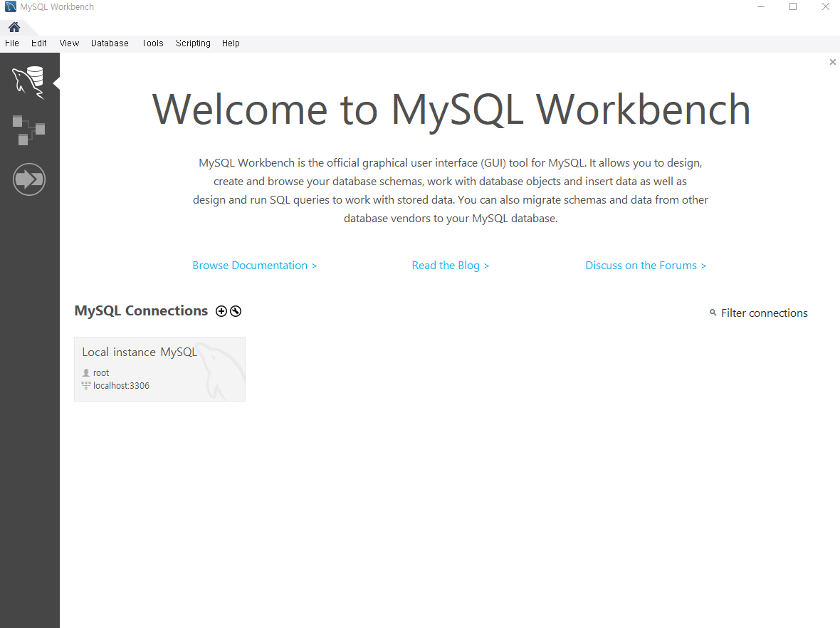The height and width of the screenshot is (628, 840).
Task: Switch to the Models sidebar icon
Action: click(28, 130)
